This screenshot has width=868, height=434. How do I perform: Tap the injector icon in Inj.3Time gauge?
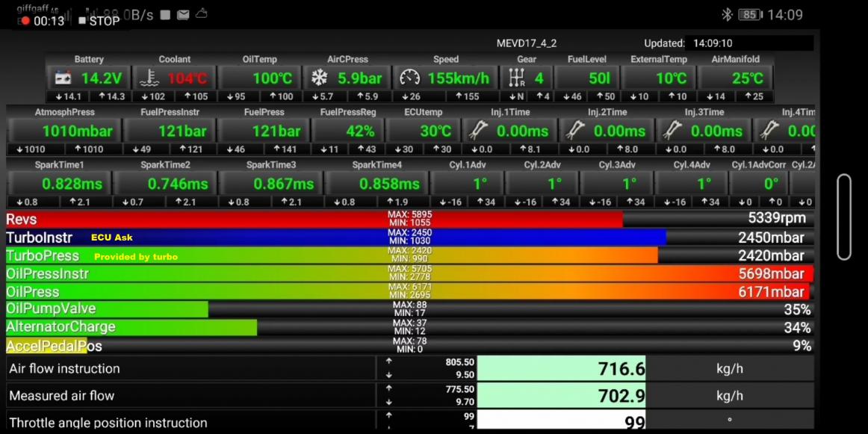click(x=672, y=131)
